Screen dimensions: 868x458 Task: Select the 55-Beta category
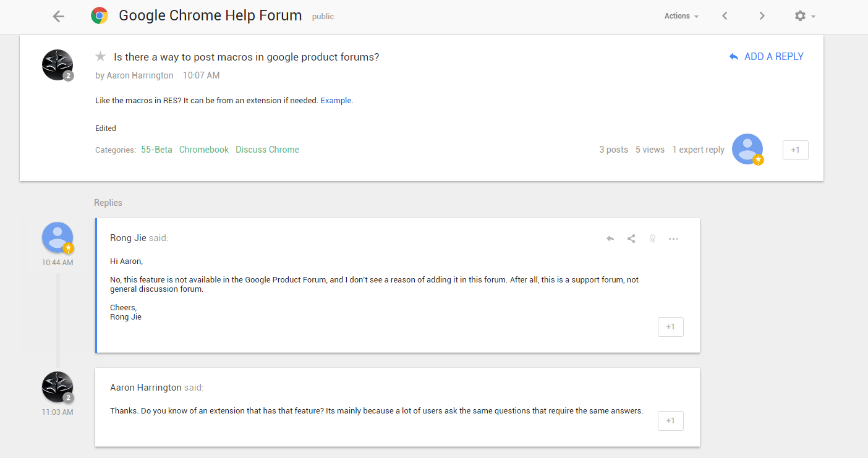(x=156, y=150)
